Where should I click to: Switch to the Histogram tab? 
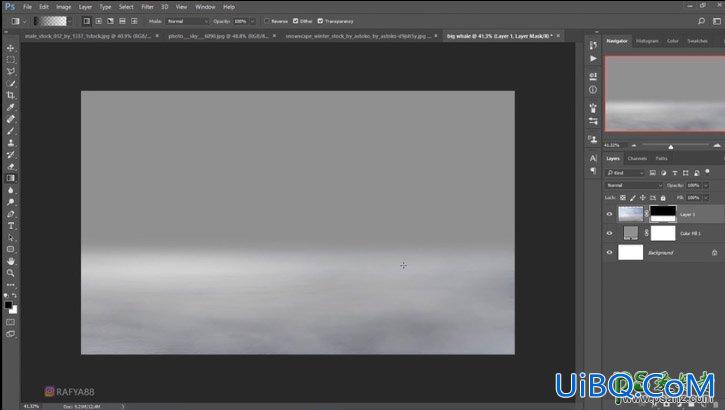pos(647,41)
